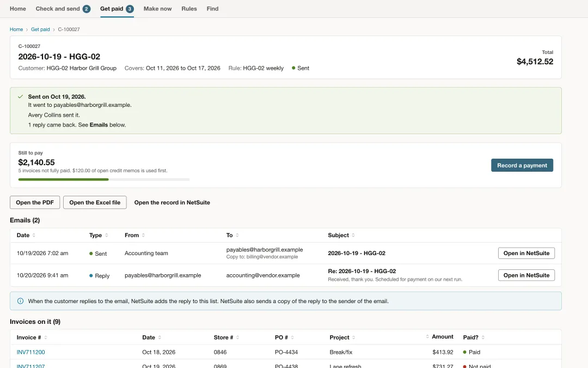Click accounting@vendor.example recipient cell

[x=263, y=275]
